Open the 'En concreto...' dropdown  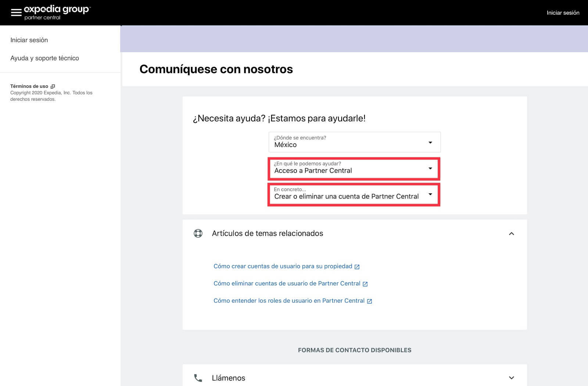[354, 194]
